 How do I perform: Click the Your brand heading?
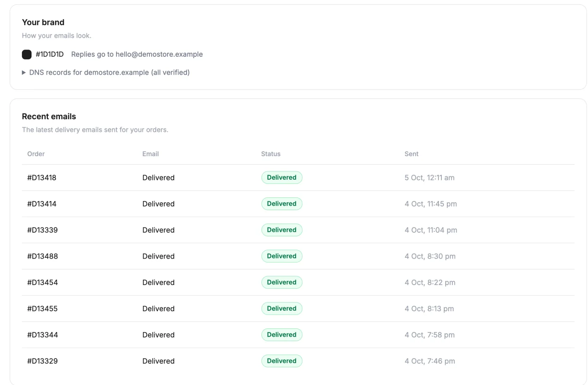(43, 22)
